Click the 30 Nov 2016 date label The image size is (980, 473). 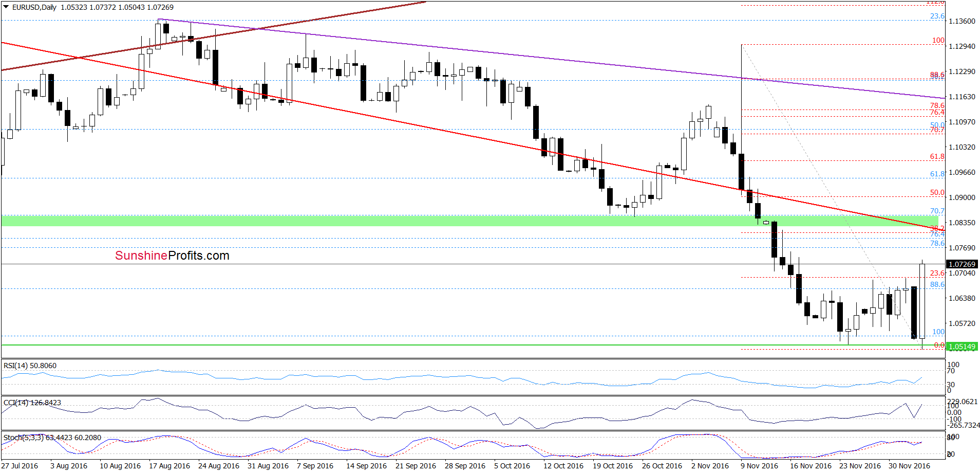[x=910, y=466]
